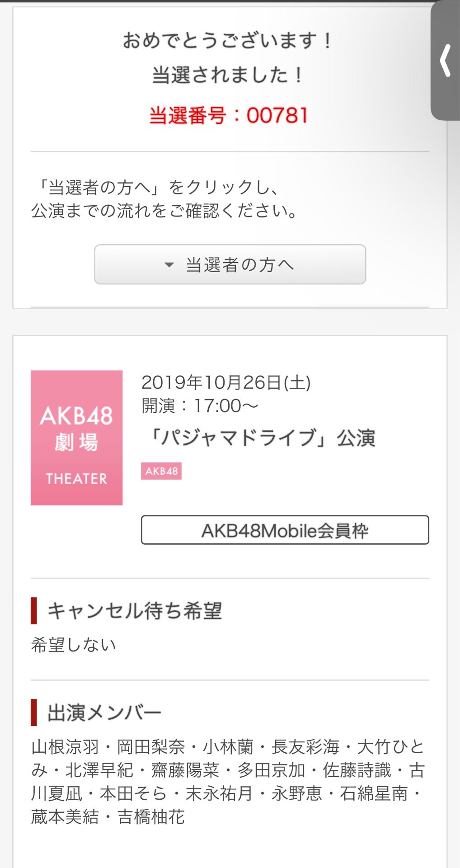
Task: Click the dropdown triangle on 当選者の方へ
Action: click(x=169, y=265)
